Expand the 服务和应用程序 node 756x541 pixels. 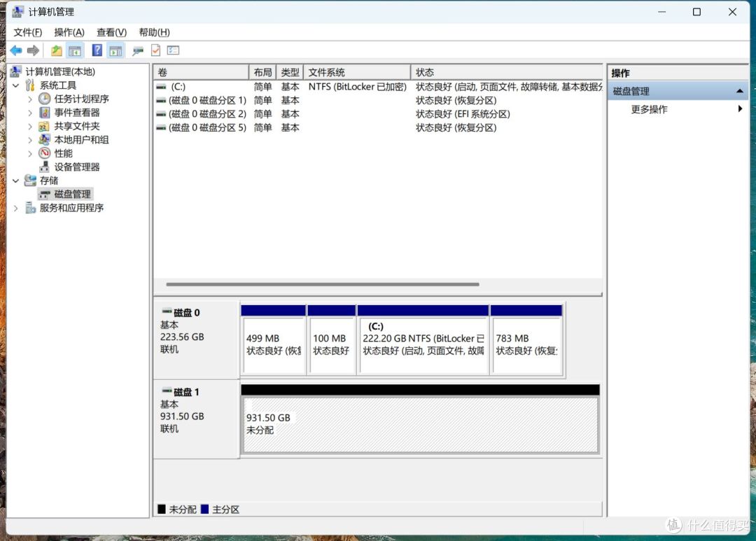(16, 208)
